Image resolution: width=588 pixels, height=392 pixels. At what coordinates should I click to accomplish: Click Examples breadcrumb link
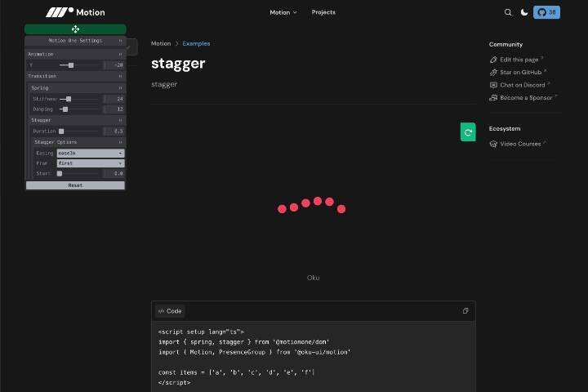(196, 43)
